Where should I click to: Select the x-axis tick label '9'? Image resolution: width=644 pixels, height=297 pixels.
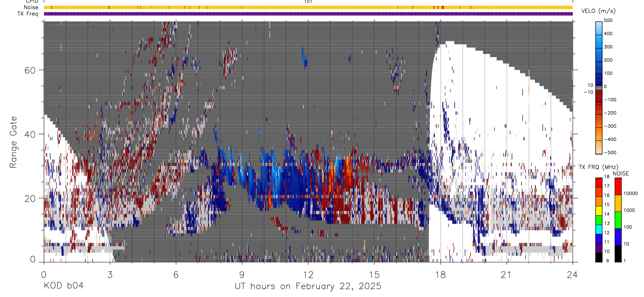tap(242, 274)
